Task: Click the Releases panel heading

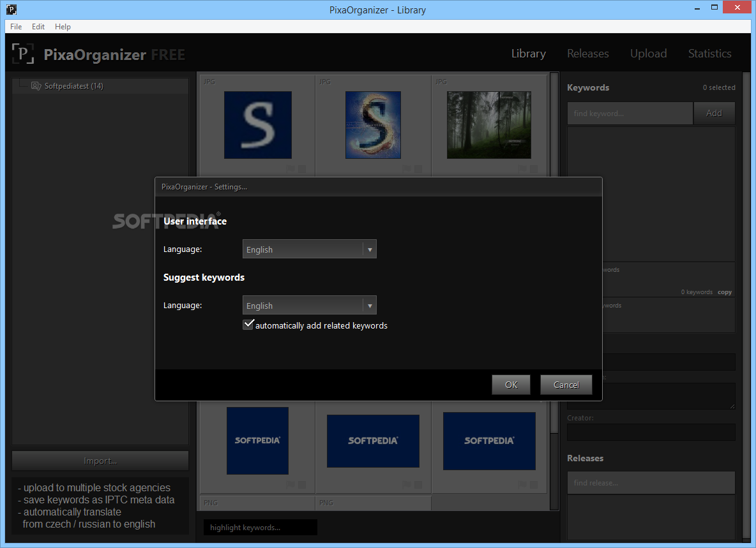Action: click(x=585, y=459)
